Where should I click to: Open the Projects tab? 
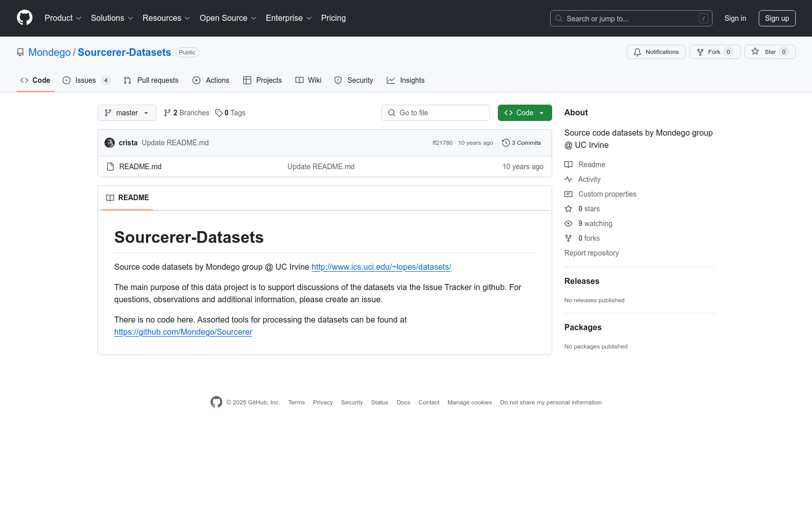[x=262, y=80]
